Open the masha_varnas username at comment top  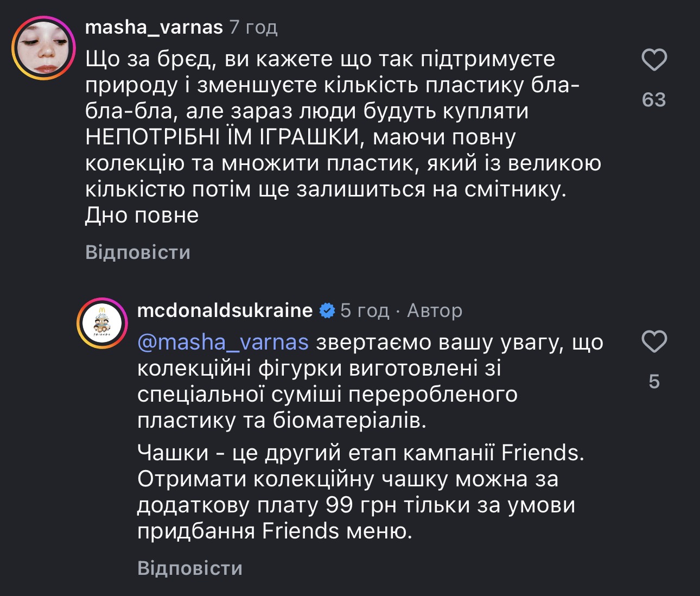(154, 27)
